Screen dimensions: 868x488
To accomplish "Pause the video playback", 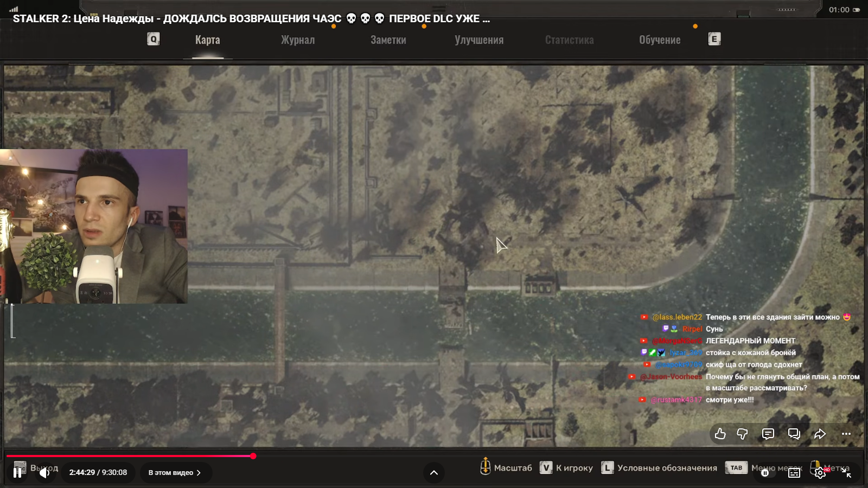I will [17, 473].
